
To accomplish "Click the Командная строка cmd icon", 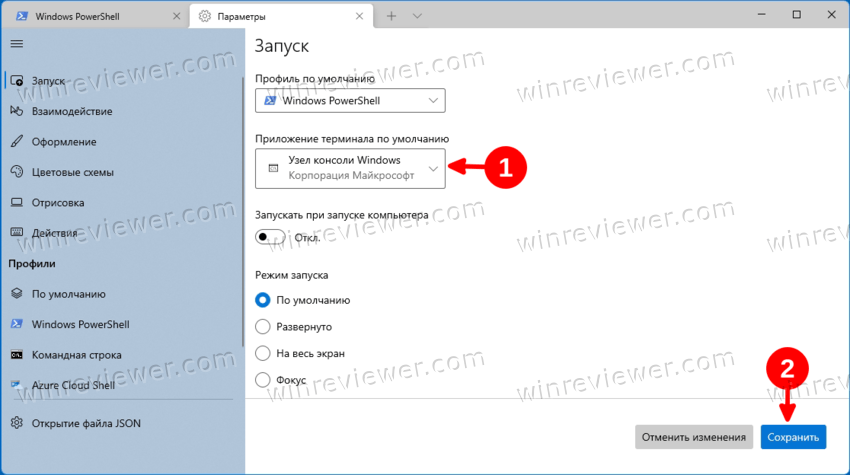I will 17,355.
